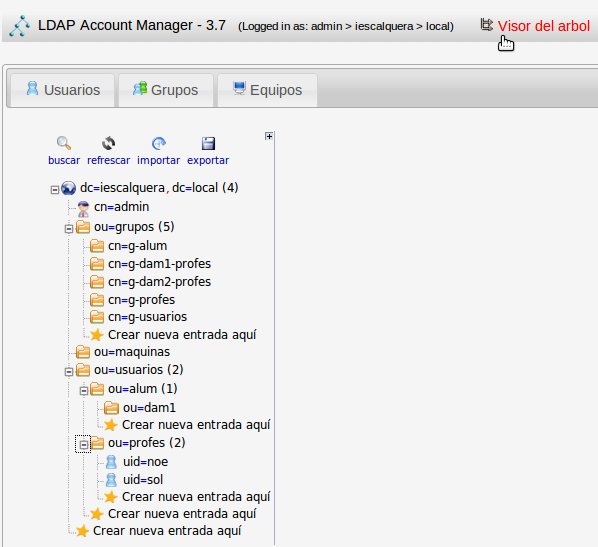Click the Equipos tab computer icon
Image resolution: width=598 pixels, height=547 pixels.
point(239,88)
